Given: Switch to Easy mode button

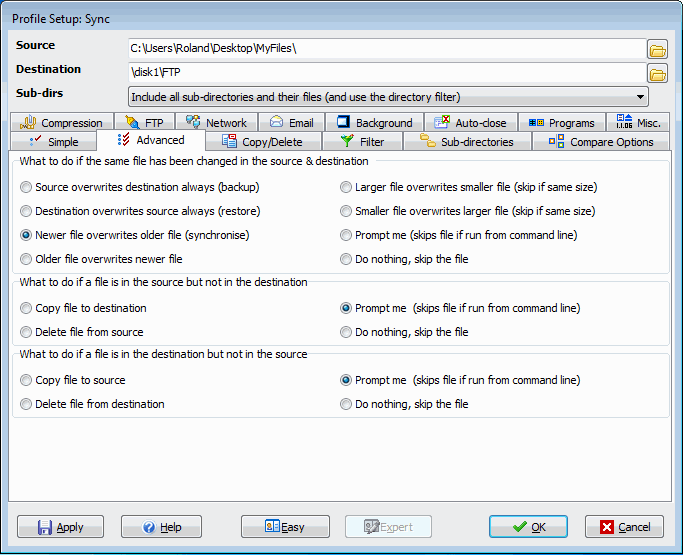Looking at the screenshot, I should [285, 527].
